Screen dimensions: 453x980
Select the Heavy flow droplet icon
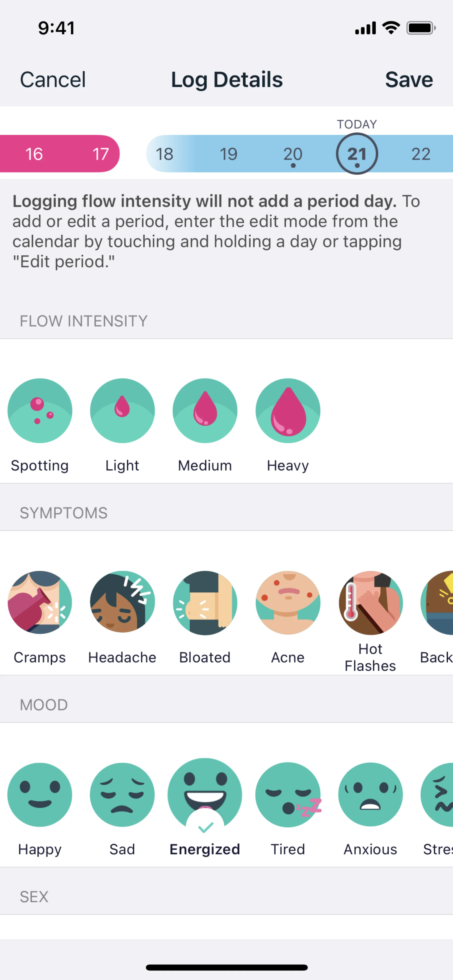(x=288, y=410)
